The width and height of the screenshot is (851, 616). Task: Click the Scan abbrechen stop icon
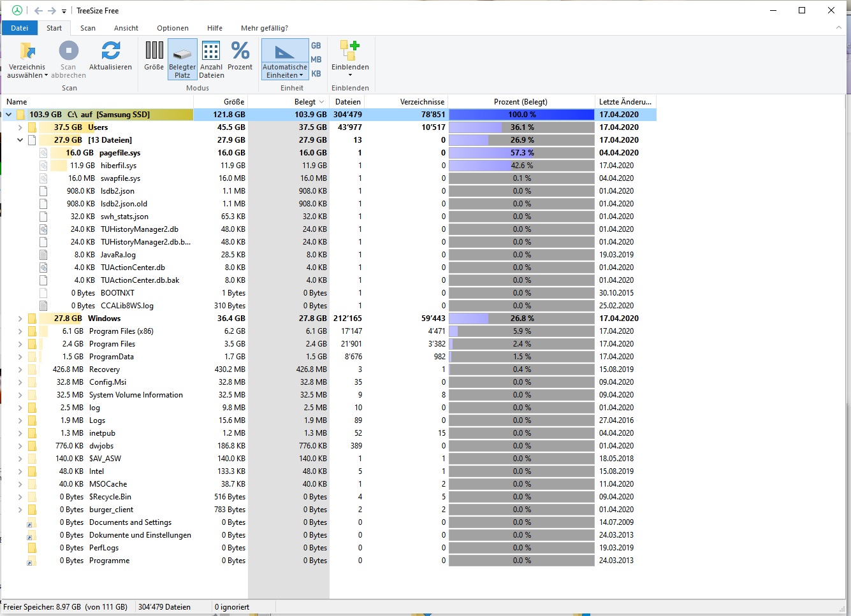pos(68,51)
